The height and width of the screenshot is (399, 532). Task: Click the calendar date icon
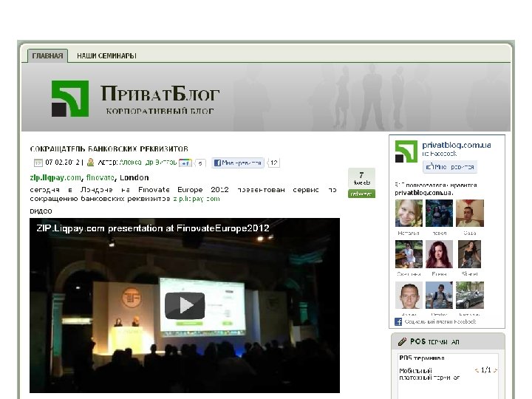[x=38, y=163]
